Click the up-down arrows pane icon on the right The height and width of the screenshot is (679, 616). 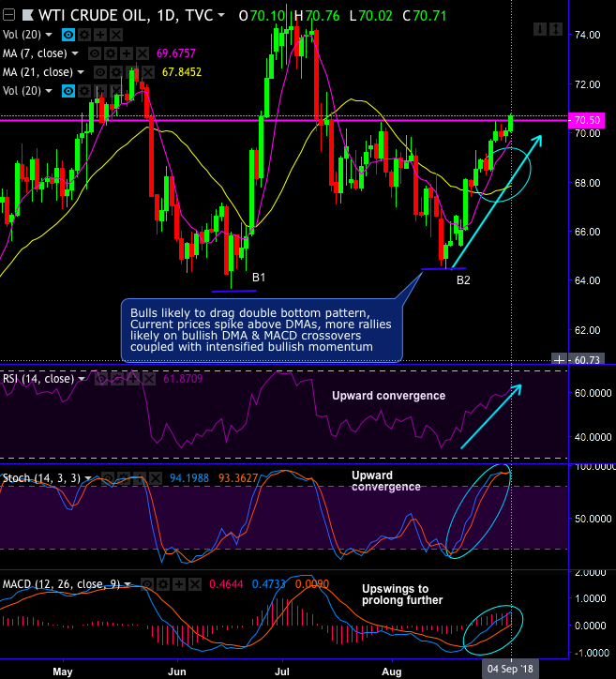coord(556,29)
